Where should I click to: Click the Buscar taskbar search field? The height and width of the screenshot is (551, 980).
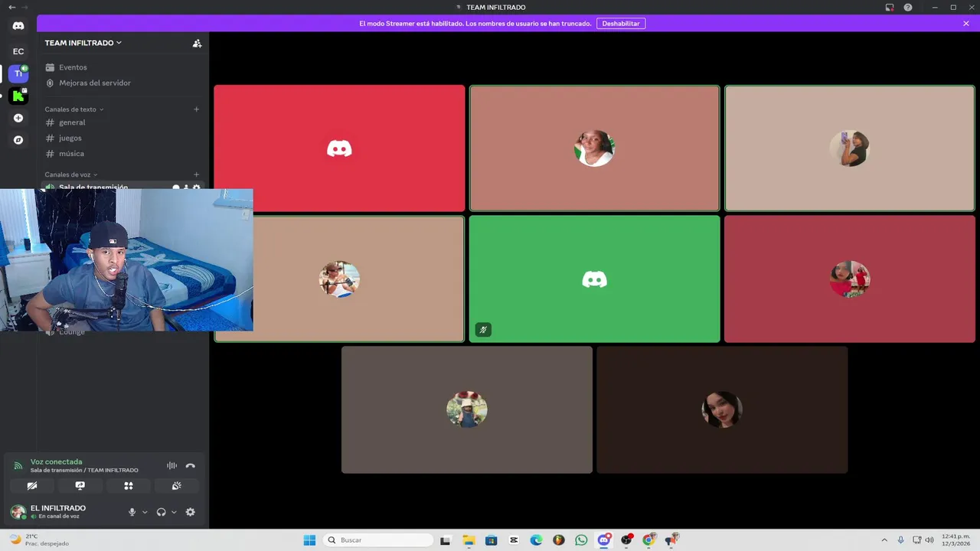(378, 540)
